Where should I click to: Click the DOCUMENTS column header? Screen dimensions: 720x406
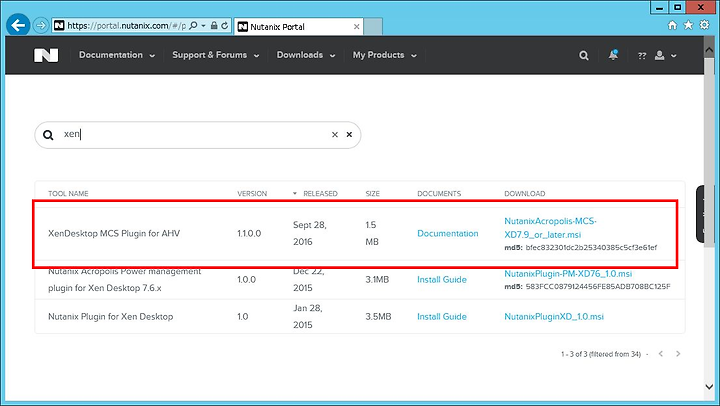439,194
